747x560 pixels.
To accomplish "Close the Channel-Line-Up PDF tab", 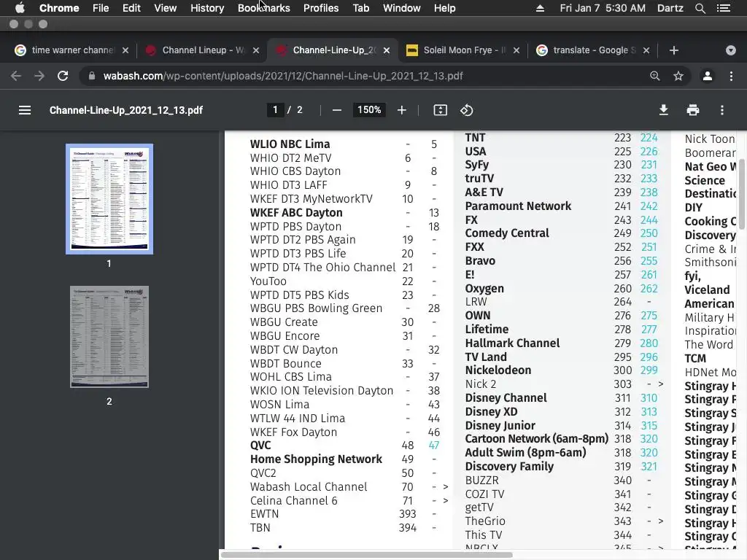I will click(x=387, y=50).
